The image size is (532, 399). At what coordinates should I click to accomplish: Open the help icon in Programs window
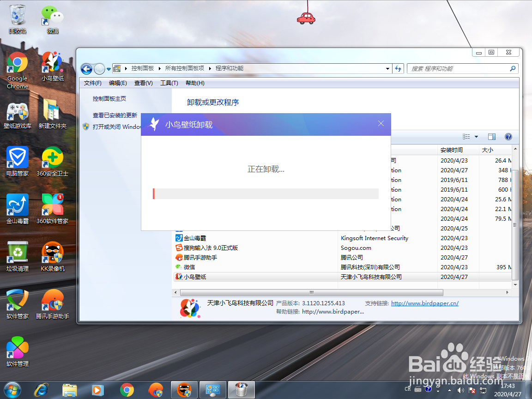[x=508, y=137]
